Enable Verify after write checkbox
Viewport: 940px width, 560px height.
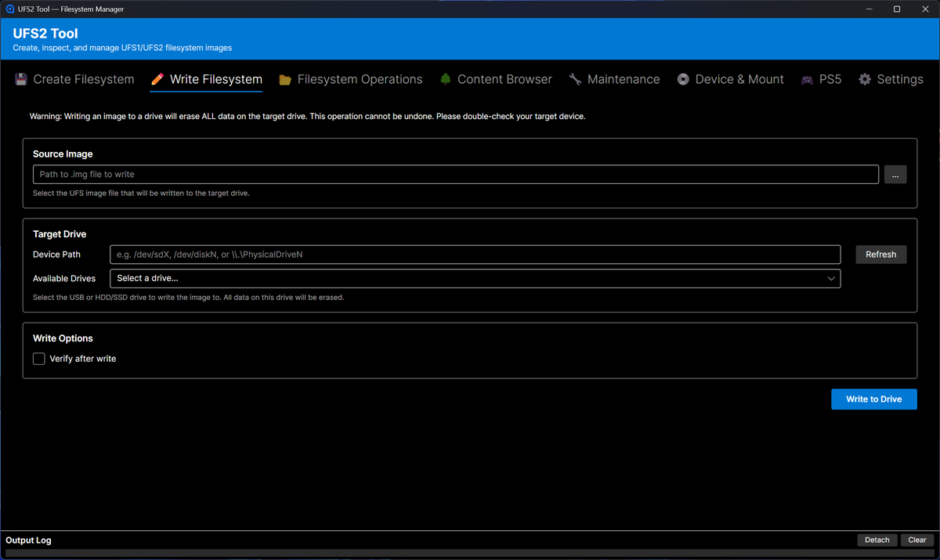[39, 359]
